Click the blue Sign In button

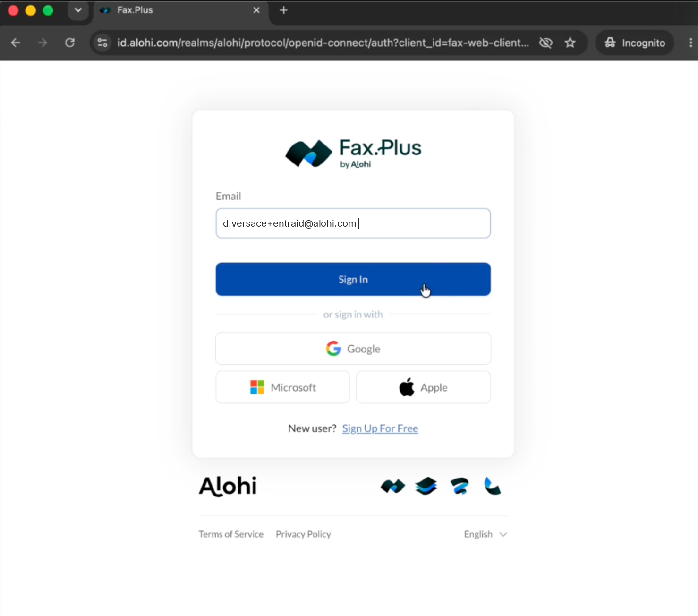pos(353,279)
